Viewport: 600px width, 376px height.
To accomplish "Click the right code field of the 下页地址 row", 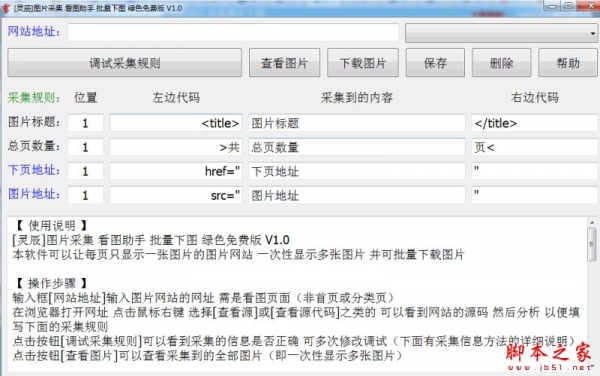I will click(535, 171).
